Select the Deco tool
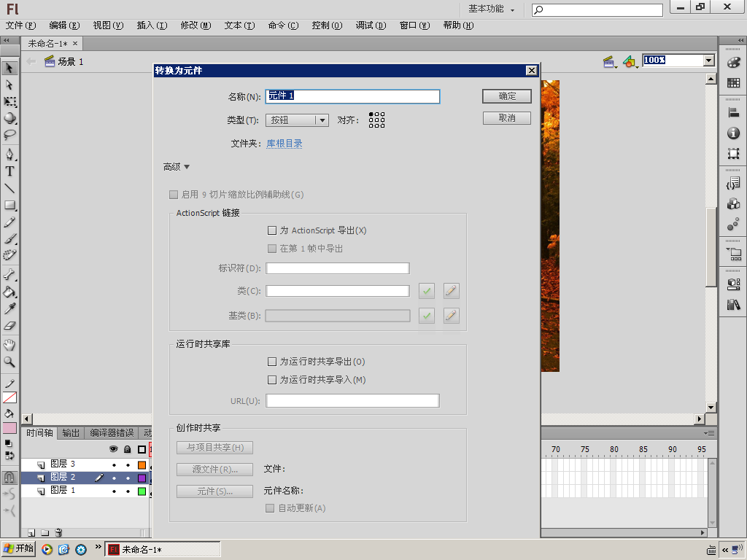The height and width of the screenshot is (560, 747). tap(9, 255)
